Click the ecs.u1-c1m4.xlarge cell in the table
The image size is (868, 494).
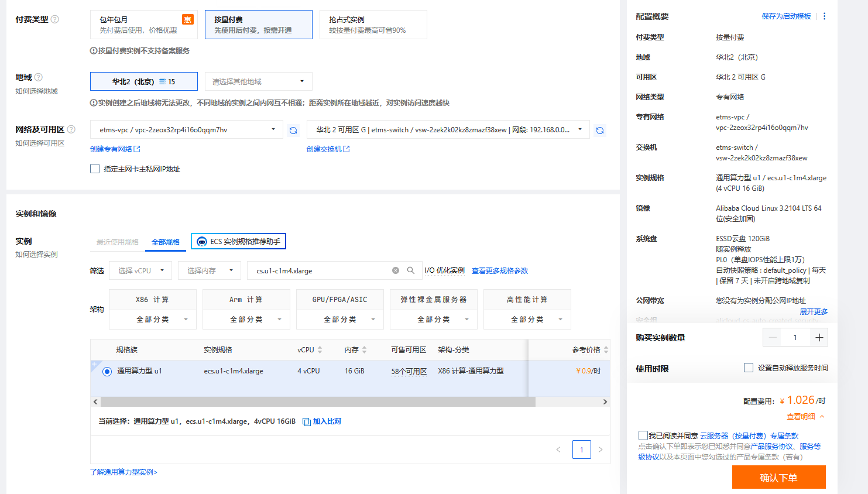pyautogui.click(x=234, y=371)
